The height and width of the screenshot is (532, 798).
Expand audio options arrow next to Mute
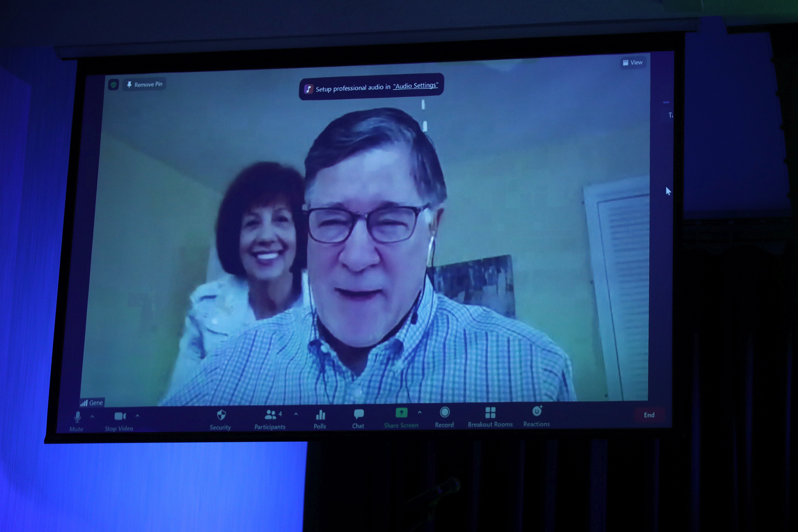coord(92,417)
